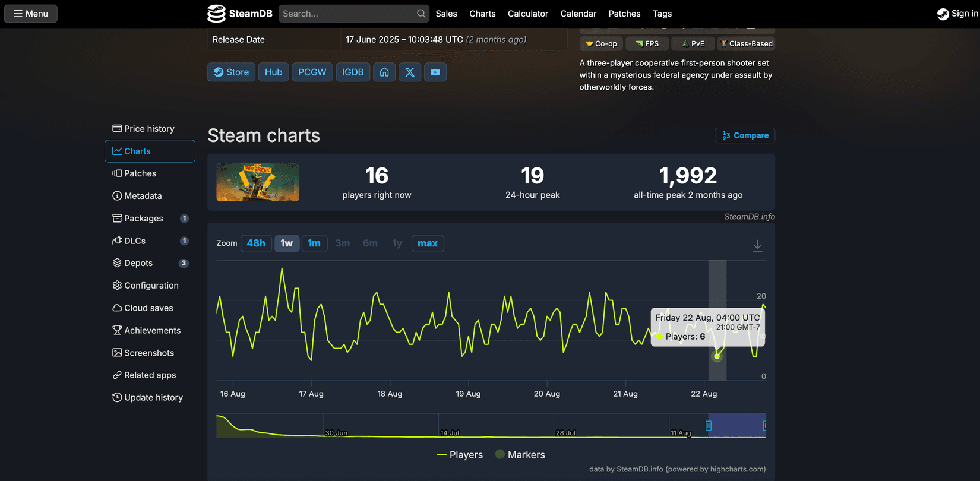
Task: Click the Search input field
Action: (x=347, y=14)
